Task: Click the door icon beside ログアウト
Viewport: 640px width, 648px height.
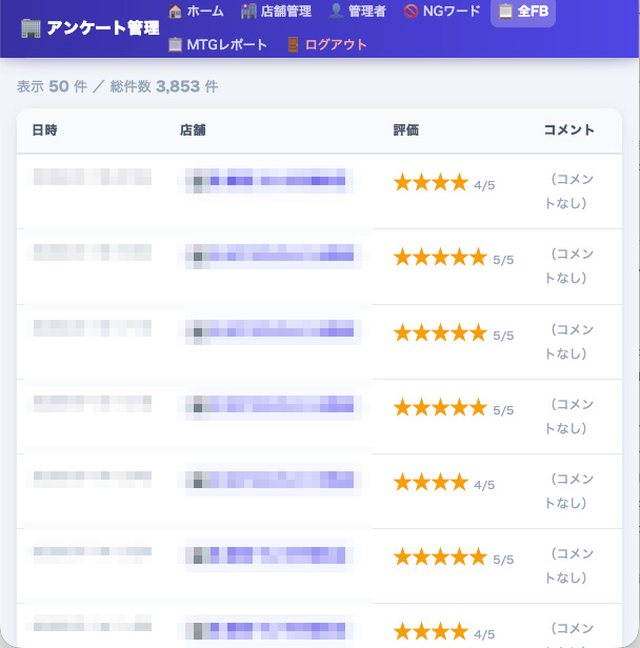Action: point(293,44)
